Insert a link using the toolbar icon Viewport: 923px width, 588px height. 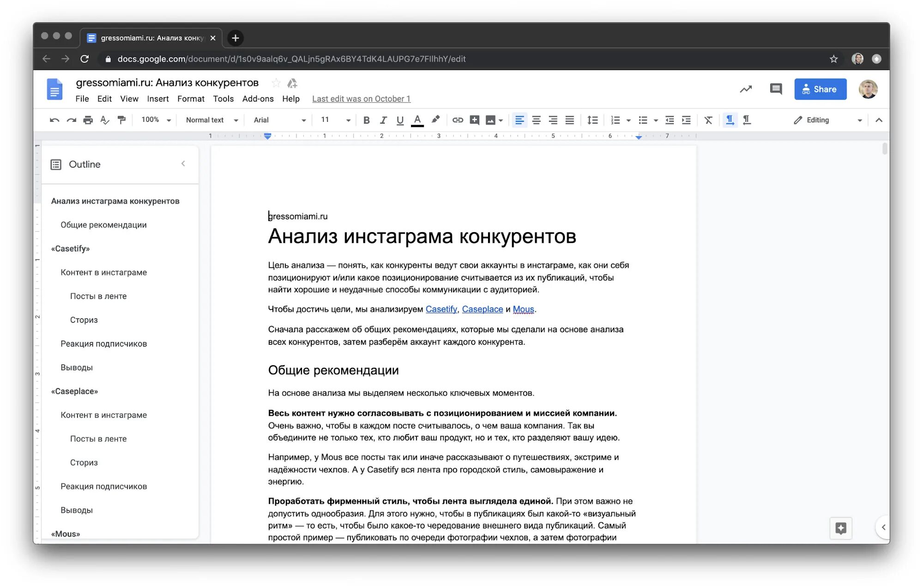[x=457, y=120]
